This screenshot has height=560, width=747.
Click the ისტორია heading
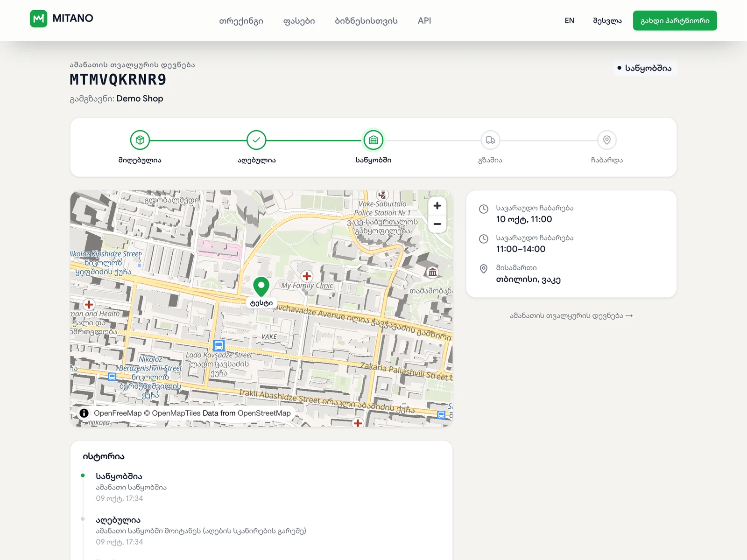point(104,456)
